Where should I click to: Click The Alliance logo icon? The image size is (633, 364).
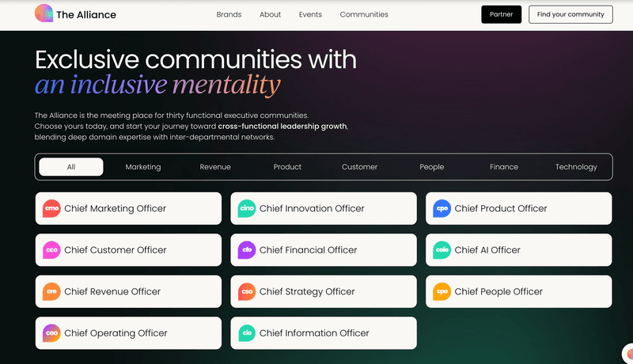pyautogui.click(x=44, y=14)
